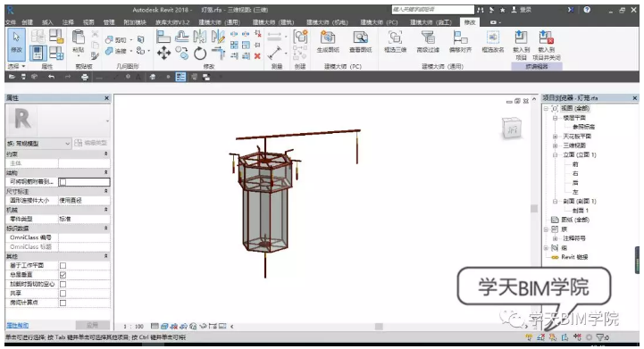Collapse the 剖面 (剖面 1) tree node
This screenshot has width=644, height=349.
[555, 201]
